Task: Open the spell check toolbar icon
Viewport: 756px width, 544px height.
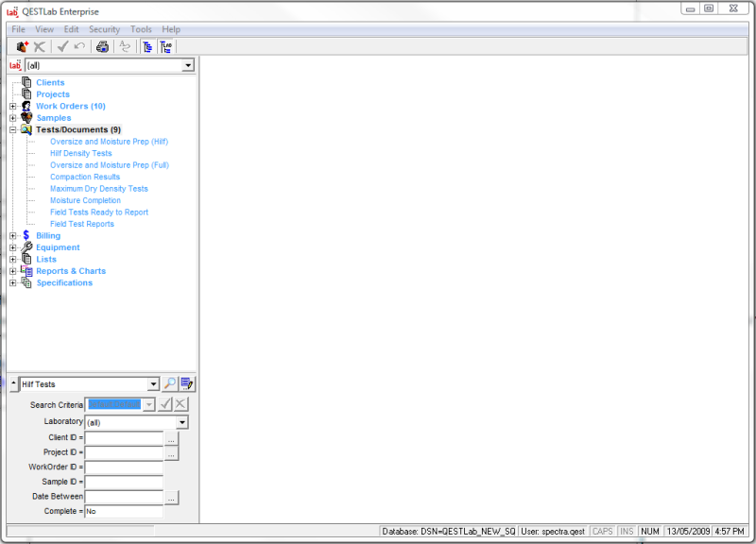Action: point(124,45)
